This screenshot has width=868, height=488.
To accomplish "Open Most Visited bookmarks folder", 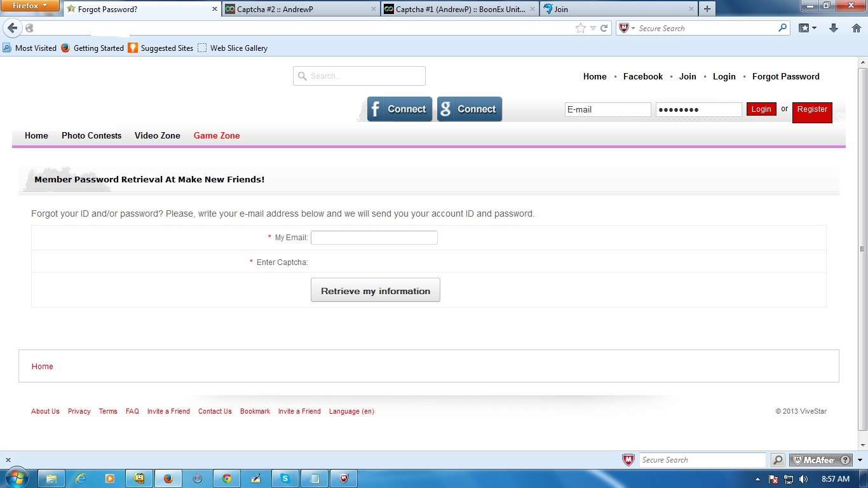I will coord(30,48).
